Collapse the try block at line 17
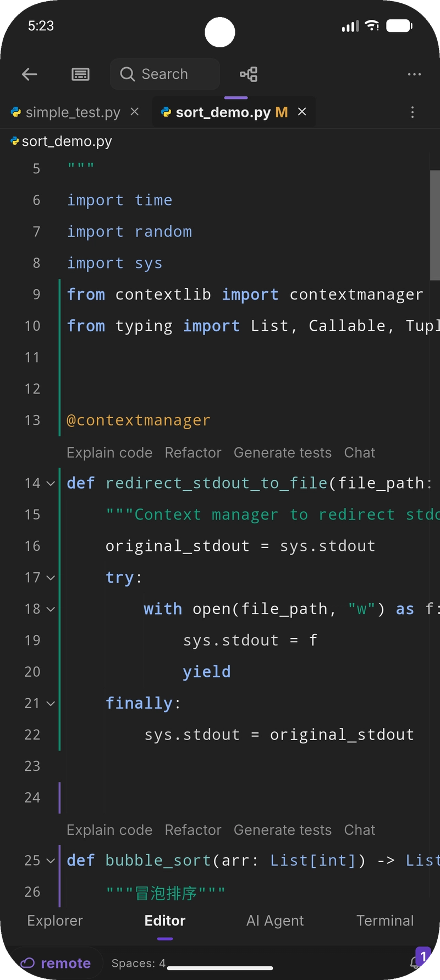The image size is (440, 980). pyautogui.click(x=51, y=578)
